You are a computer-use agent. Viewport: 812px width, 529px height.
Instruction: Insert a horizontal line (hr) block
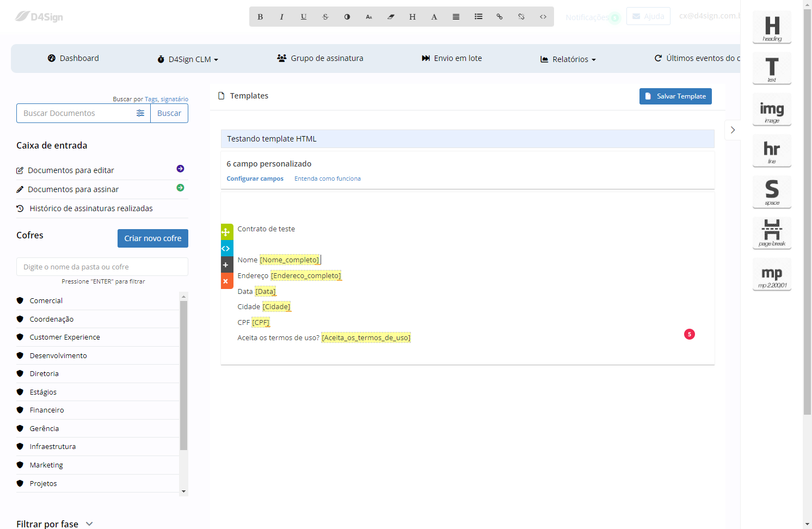[x=772, y=151]
